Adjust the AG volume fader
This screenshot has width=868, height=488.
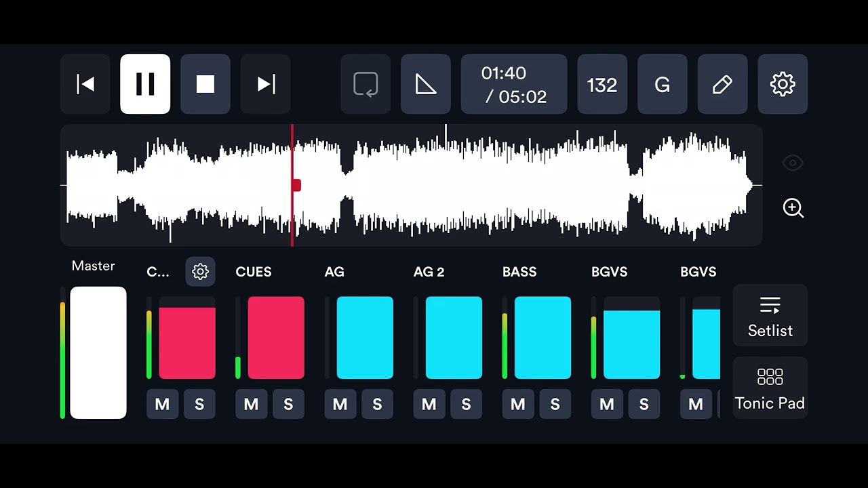point(365,338)
